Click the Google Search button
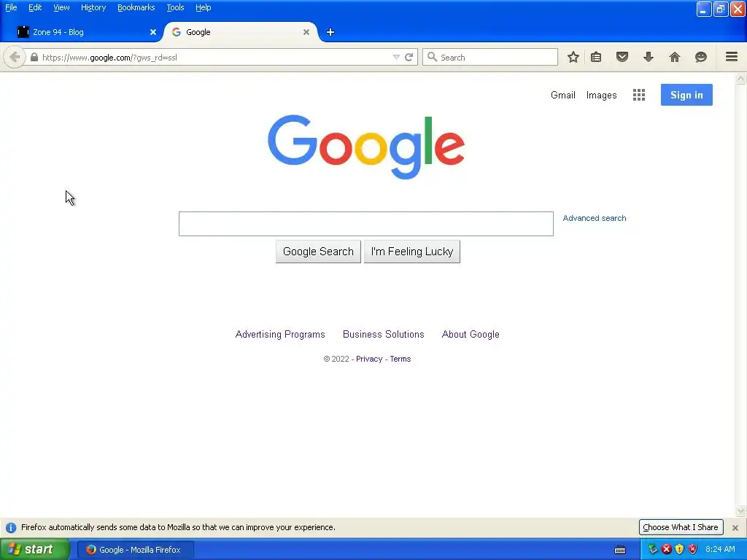 pyautogui.click(x=318, y=252)
